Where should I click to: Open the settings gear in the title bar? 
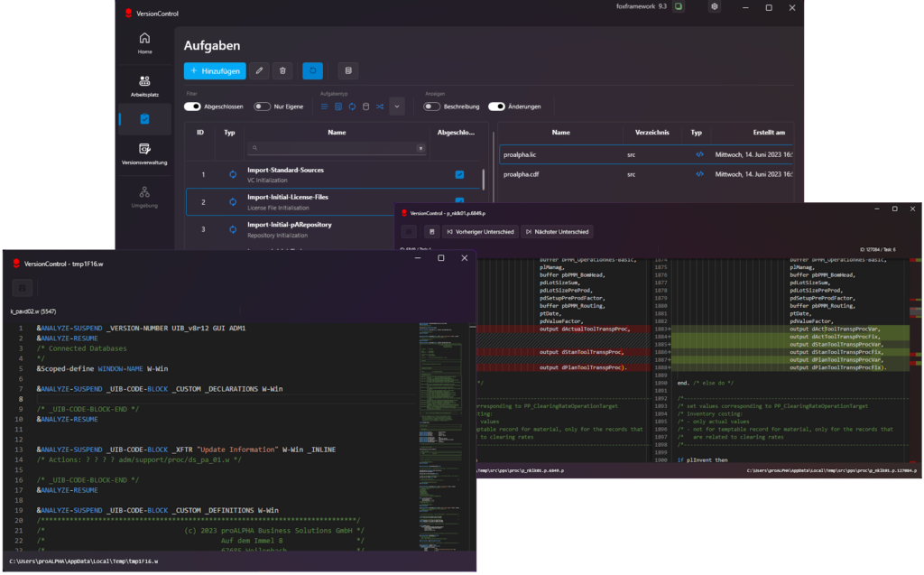[713, 7]
